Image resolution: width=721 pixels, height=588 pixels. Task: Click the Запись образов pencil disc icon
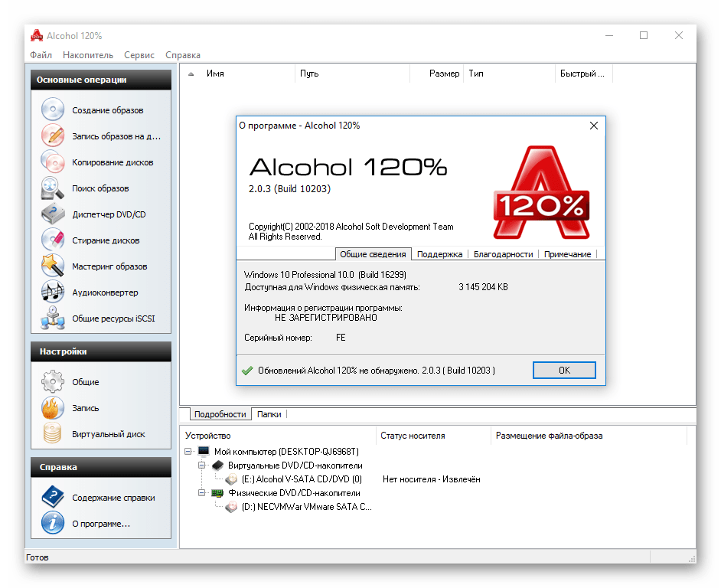coord(52,136)
